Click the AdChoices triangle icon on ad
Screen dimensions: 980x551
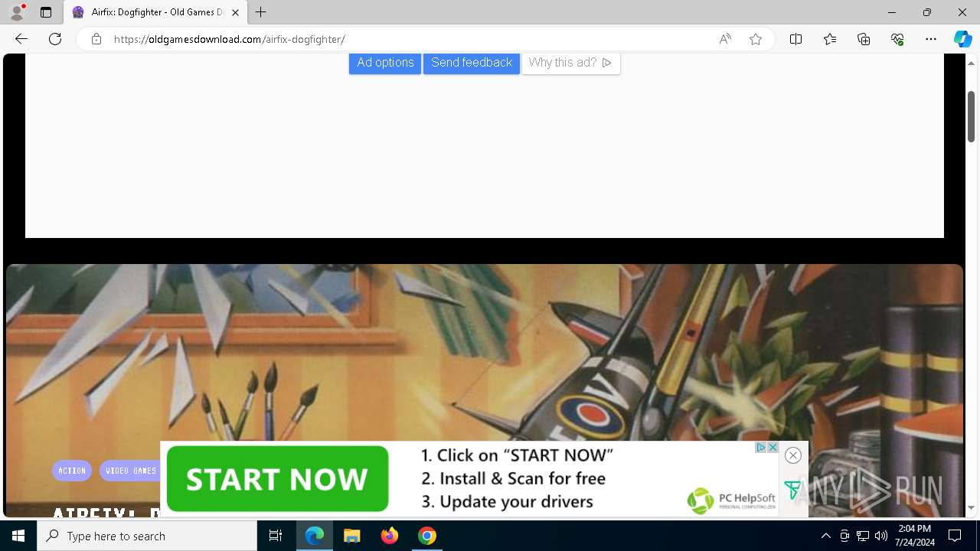tap(761, 447)
